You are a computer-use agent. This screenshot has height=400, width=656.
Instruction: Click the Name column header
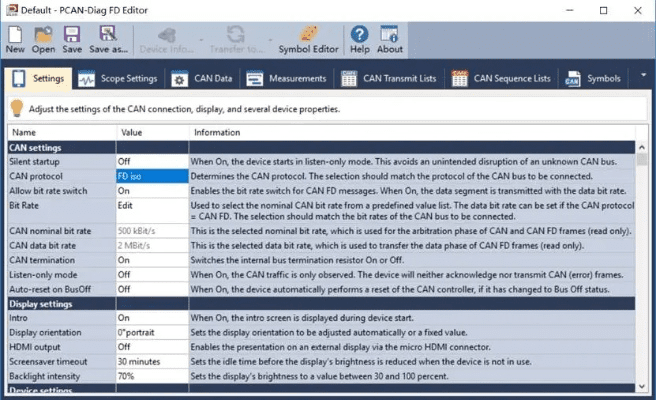coord(60,132)
